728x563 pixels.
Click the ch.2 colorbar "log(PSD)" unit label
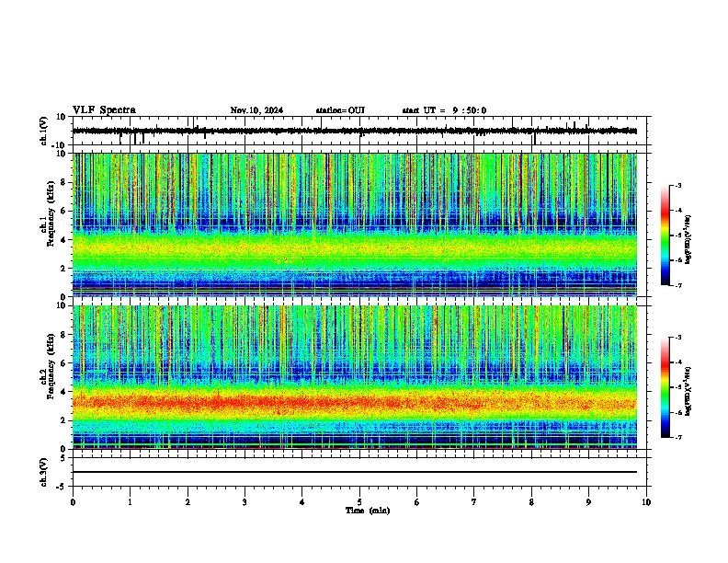click(x=688, y=391)
